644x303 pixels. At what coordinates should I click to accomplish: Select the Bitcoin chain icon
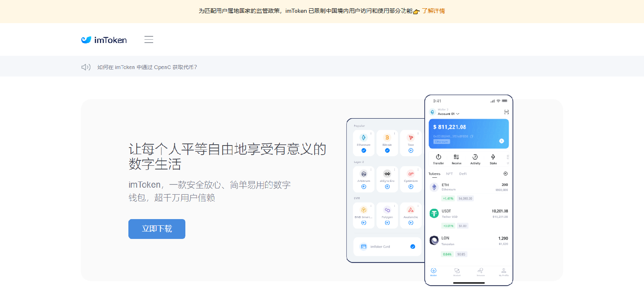(x=387, y=138)
